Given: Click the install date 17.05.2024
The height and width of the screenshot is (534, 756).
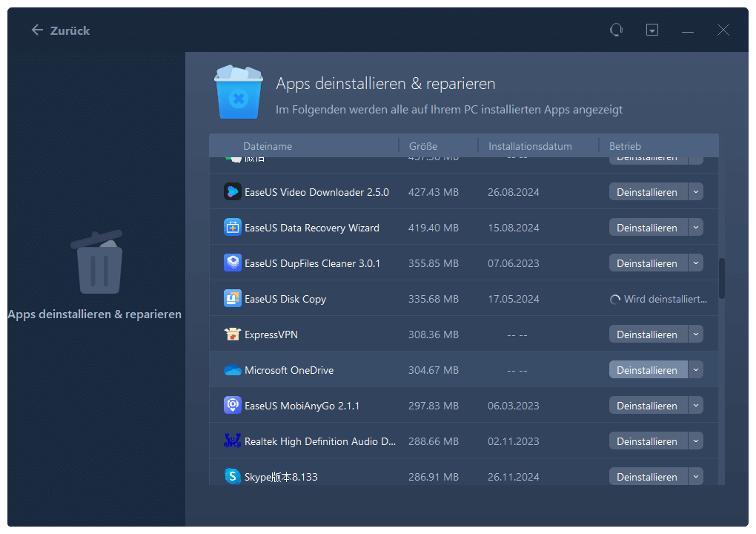Looking at the screenshot, I should coord(514,299).
